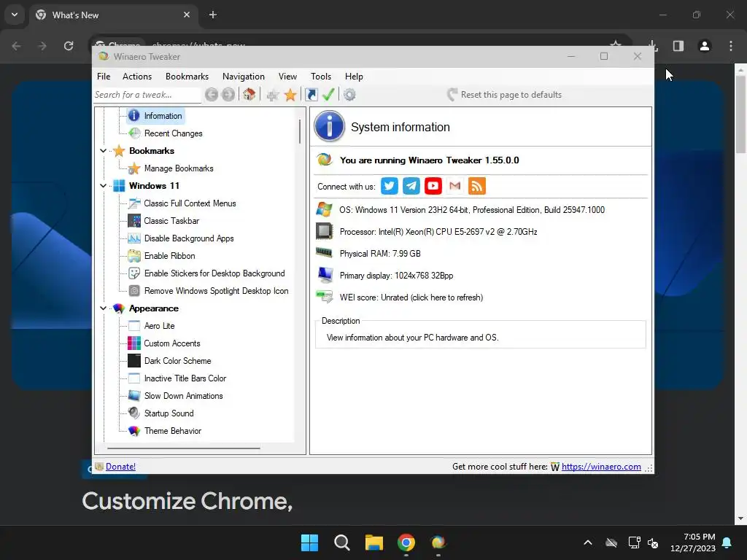Click the Home toolbar icon
747x560 pixels.
[x=249, y=95]
